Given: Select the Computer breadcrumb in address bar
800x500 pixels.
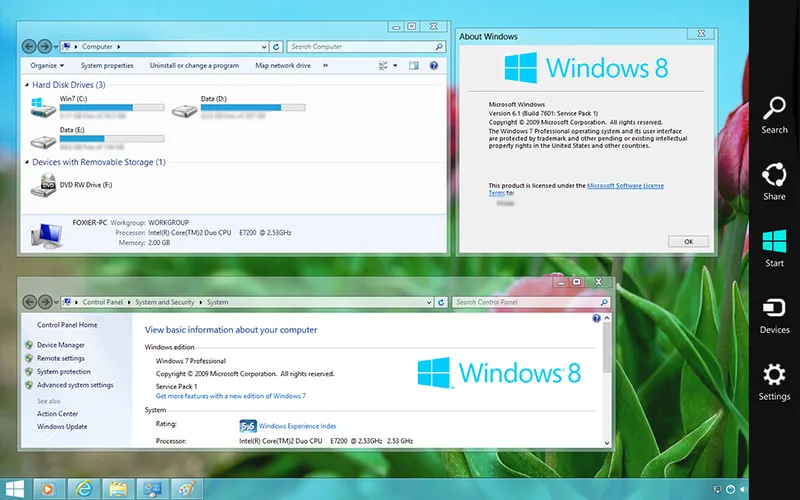Looking at the screenshot, I should tap(97, 46).
